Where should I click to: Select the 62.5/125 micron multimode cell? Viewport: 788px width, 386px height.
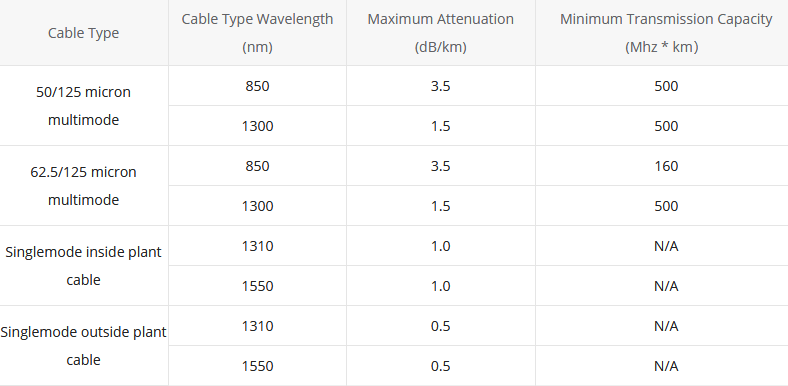[83, 185]
